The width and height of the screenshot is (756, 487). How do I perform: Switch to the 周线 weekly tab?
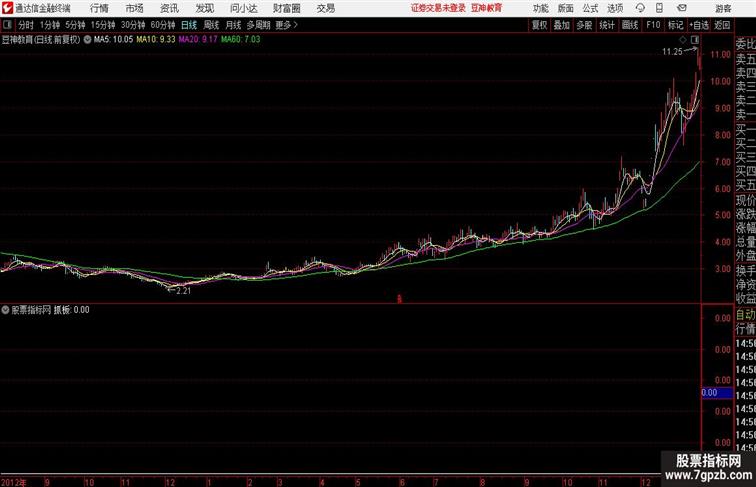coord(211,25)
